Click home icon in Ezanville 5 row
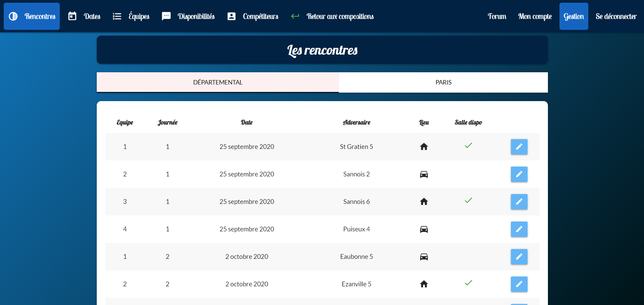This screenshot has width=644, height=305. 424,284
